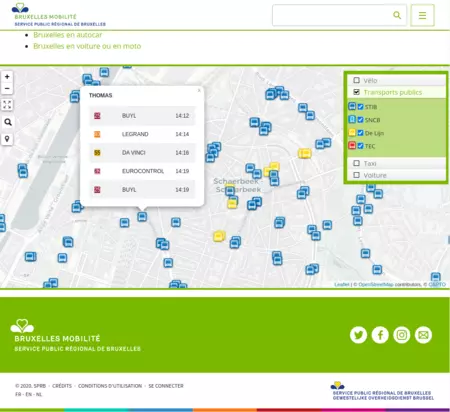
Task: Zoom out the map with minus button
Action: coord(7,88)
